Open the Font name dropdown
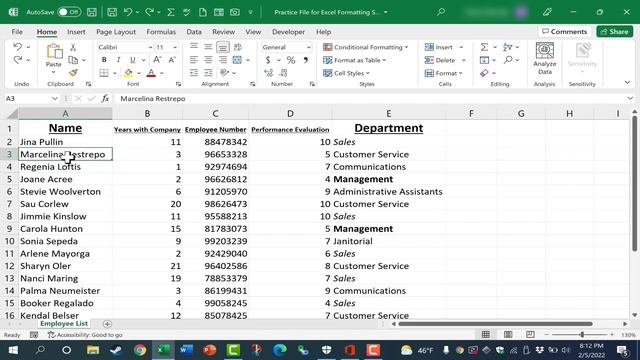Viewport: 640px width, 360px height. [x=150, y=47]
